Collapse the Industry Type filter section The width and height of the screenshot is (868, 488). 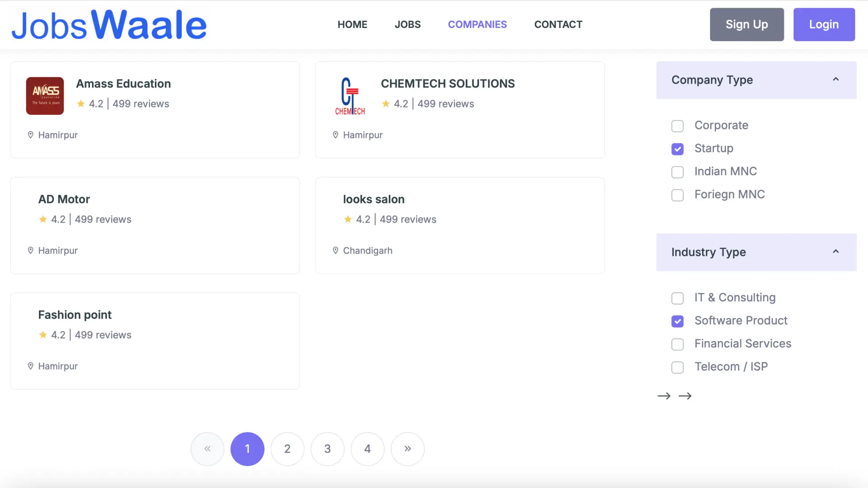[x=835, y=252]
